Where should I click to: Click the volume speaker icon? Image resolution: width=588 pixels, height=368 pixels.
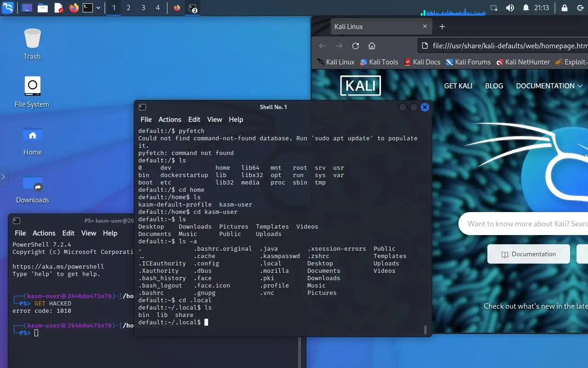coord(510,8)
